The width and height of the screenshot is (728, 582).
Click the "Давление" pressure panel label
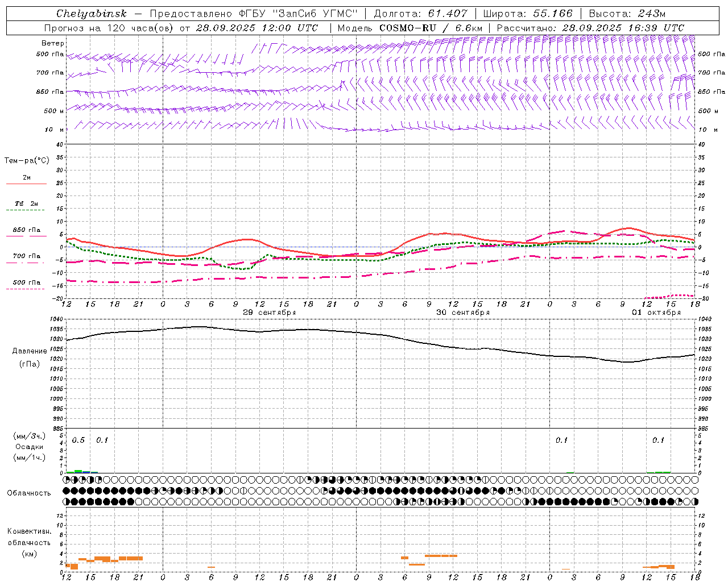coord(30,351)
